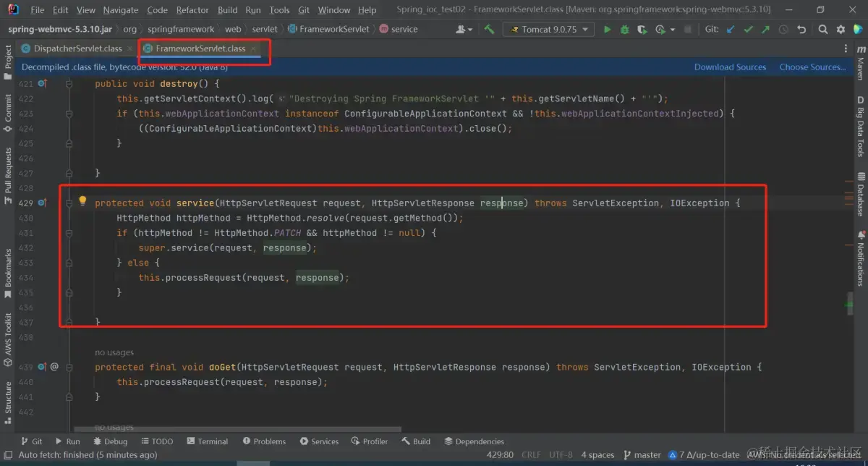Image resolution: width=868 pixels, height=466 pixels.
Task: Change the 4 spaces indent setting
Action: click(x=597, y=455)
